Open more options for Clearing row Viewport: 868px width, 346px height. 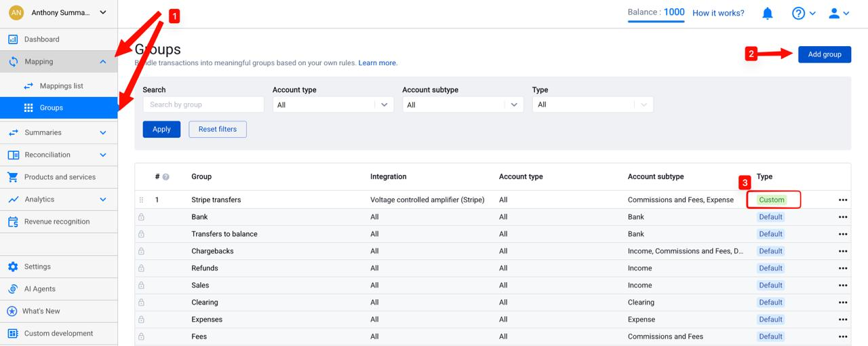(843, 303)
